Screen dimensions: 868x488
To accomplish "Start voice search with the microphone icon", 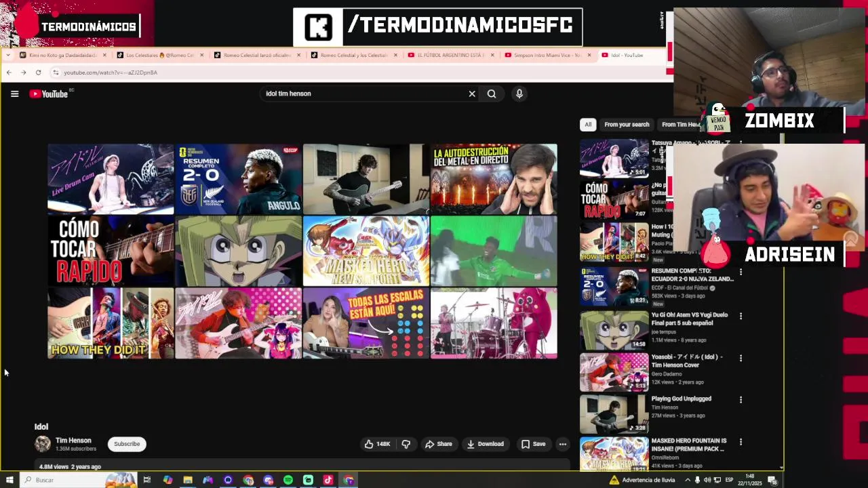I will coord(519,94).
